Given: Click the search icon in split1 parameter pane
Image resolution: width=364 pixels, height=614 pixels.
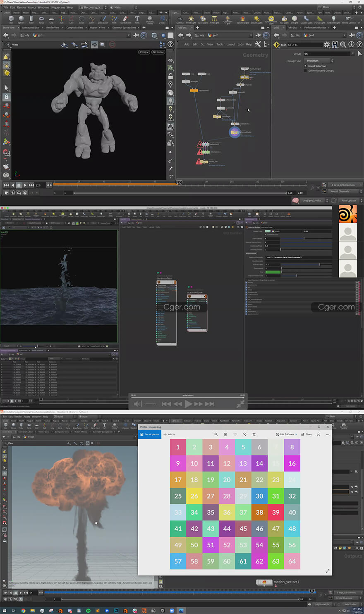Looking at the screenshot, I should (x=343, y=45).
